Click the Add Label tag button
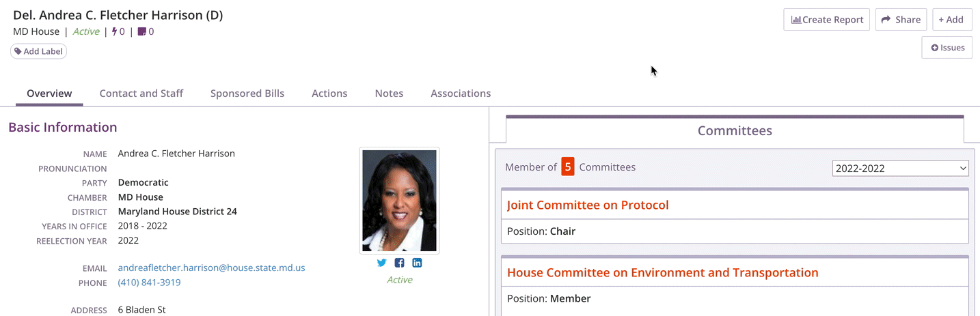 point(38,51)
